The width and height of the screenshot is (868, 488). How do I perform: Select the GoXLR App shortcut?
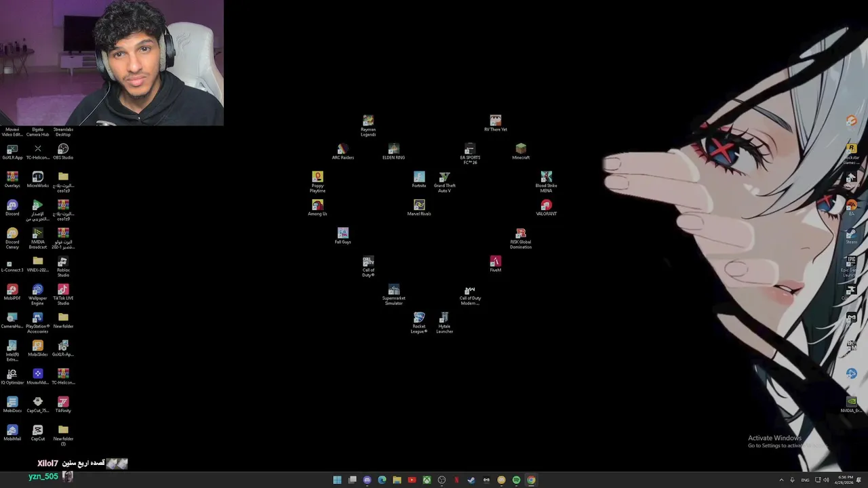pos(12,151)
